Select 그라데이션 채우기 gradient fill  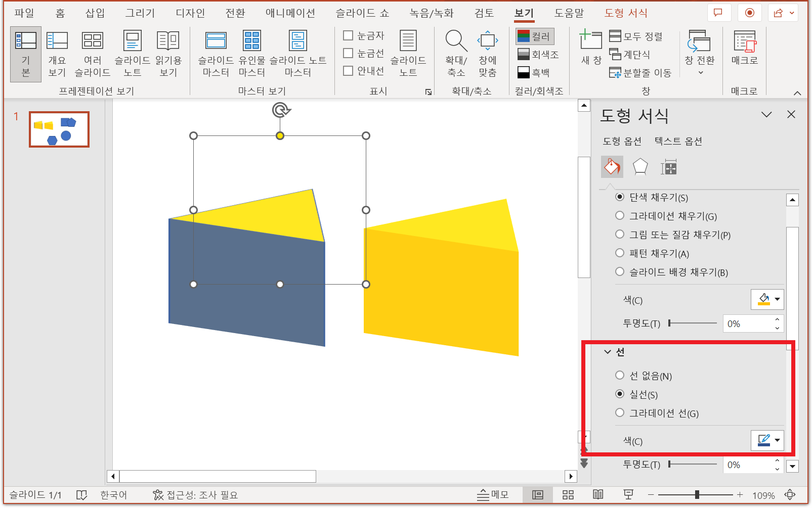620,216
